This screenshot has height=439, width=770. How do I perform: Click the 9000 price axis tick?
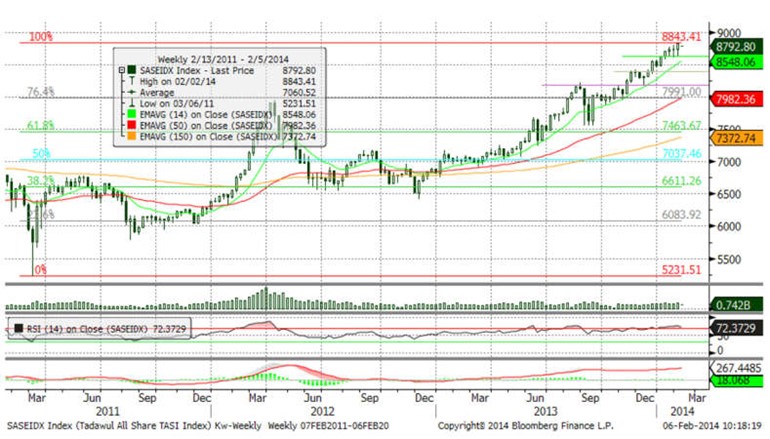point(729,33)
